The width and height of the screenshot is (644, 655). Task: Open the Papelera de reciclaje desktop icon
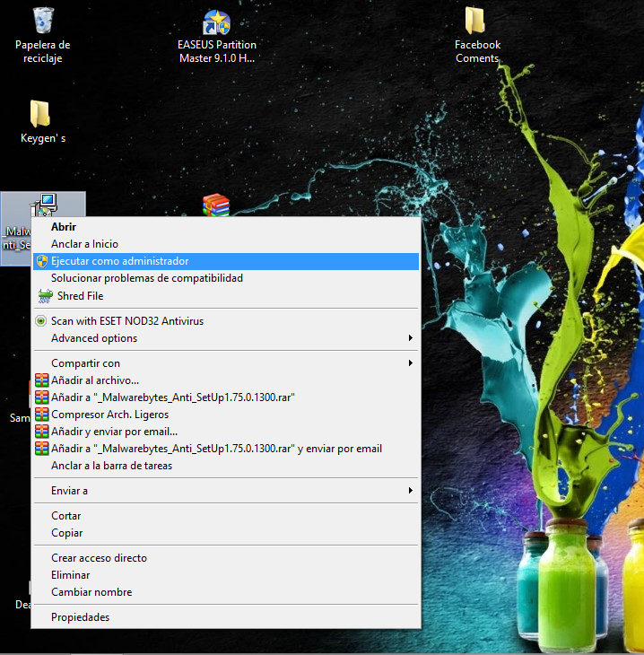pyautogui.click(x=43, y=21)
